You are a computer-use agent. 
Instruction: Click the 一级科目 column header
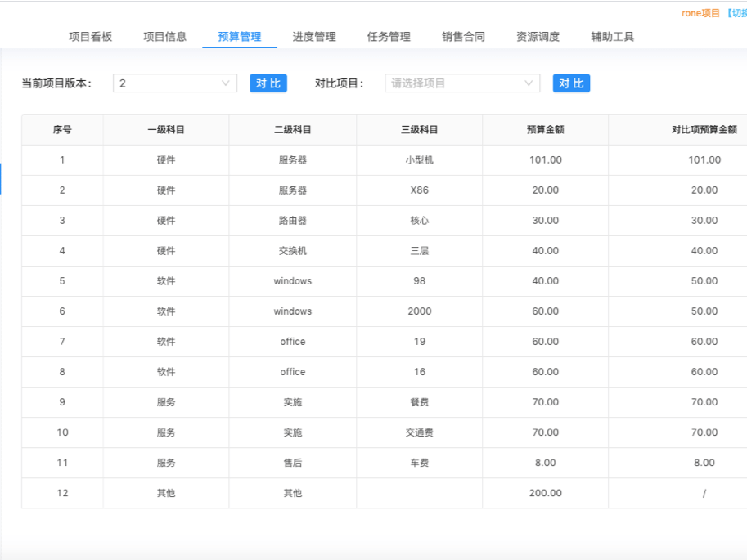[x=166, y=130]
